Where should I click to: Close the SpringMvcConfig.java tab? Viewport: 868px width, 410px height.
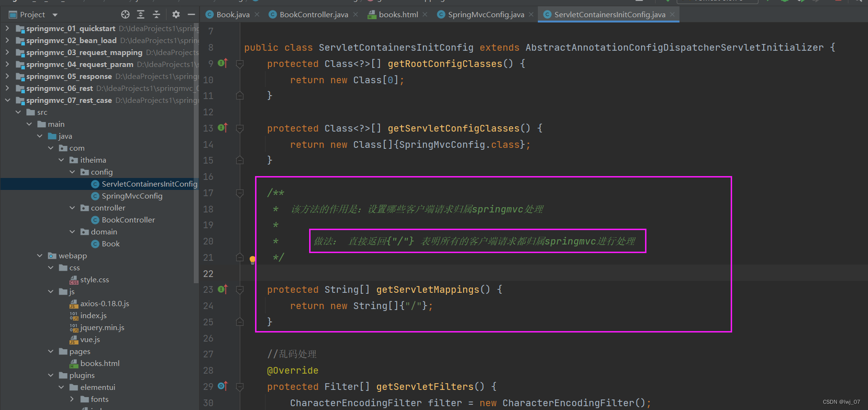coord(531,15)
